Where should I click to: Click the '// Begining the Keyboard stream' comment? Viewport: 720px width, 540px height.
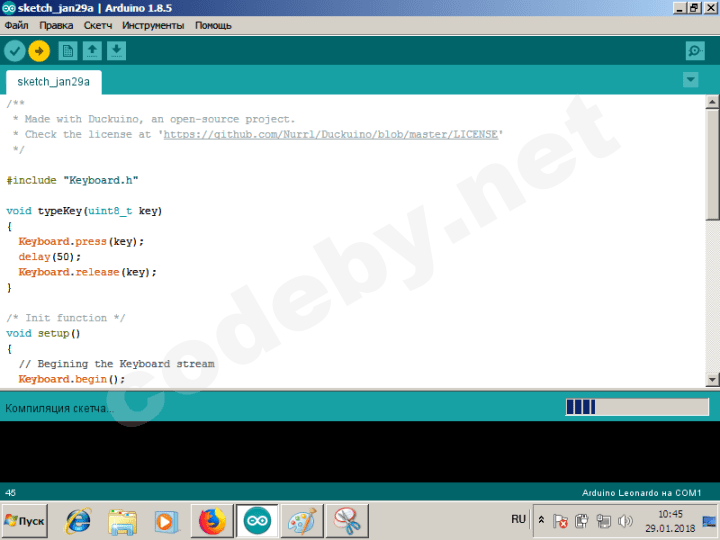click(117, 364)
